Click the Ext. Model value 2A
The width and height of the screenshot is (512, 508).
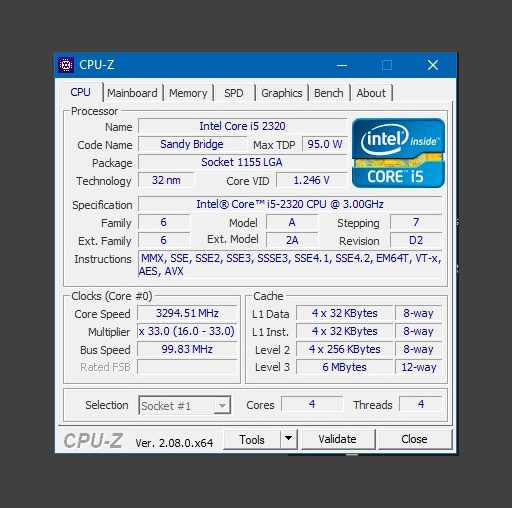tap(292, 240)
